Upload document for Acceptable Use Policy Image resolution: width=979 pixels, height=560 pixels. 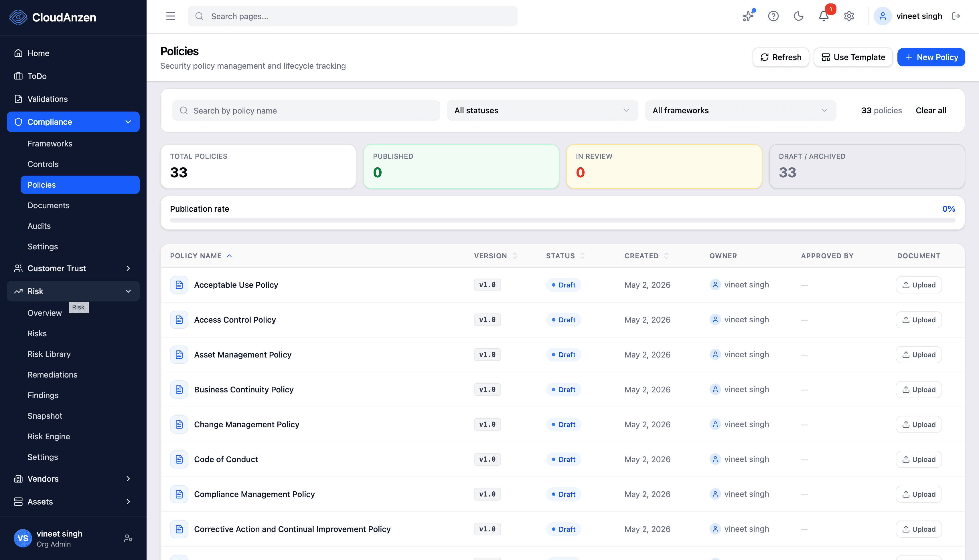coord(919,285)
